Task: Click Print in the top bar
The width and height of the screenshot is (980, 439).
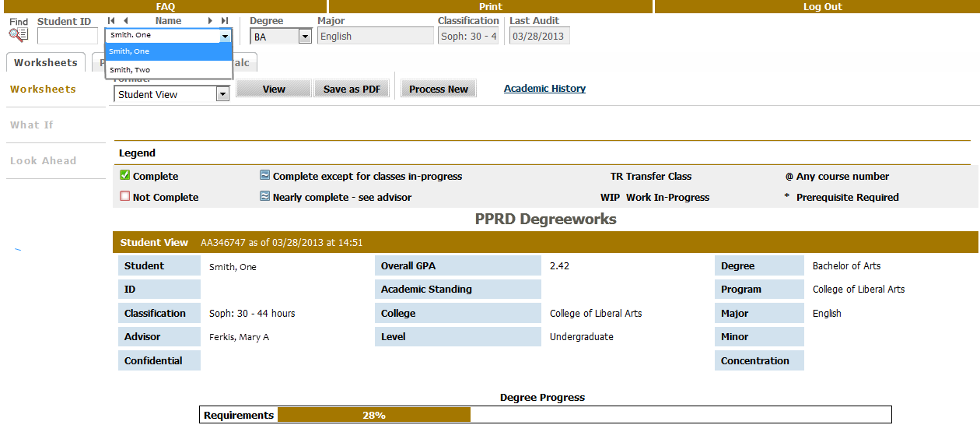Action: 490,7
